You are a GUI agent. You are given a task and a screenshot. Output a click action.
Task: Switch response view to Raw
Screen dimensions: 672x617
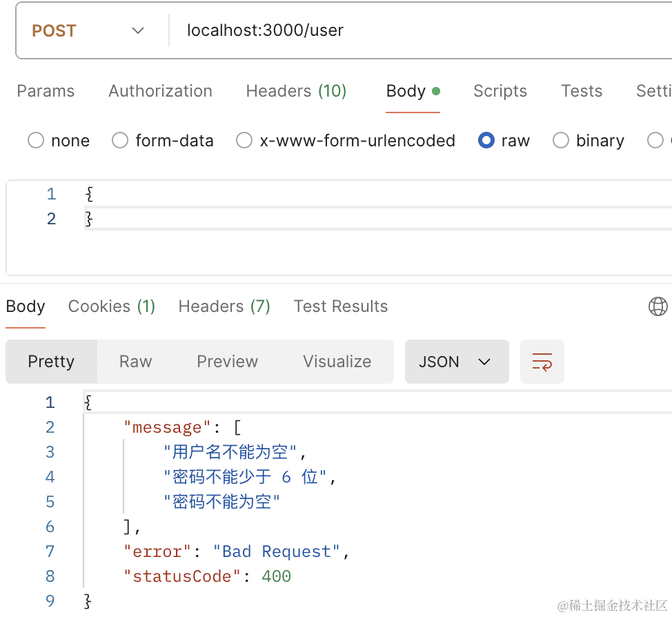click(x=135, y=362)
